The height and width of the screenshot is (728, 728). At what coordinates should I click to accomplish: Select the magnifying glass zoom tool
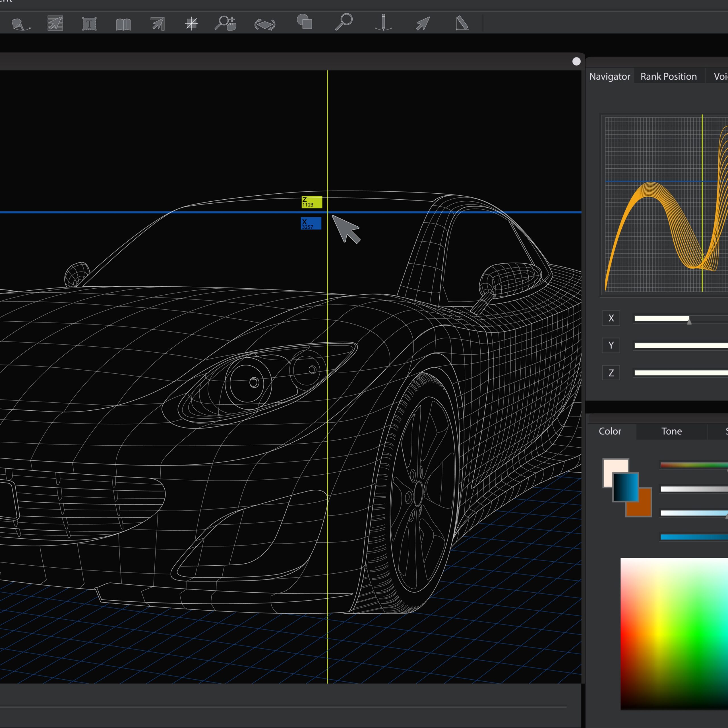344,22
